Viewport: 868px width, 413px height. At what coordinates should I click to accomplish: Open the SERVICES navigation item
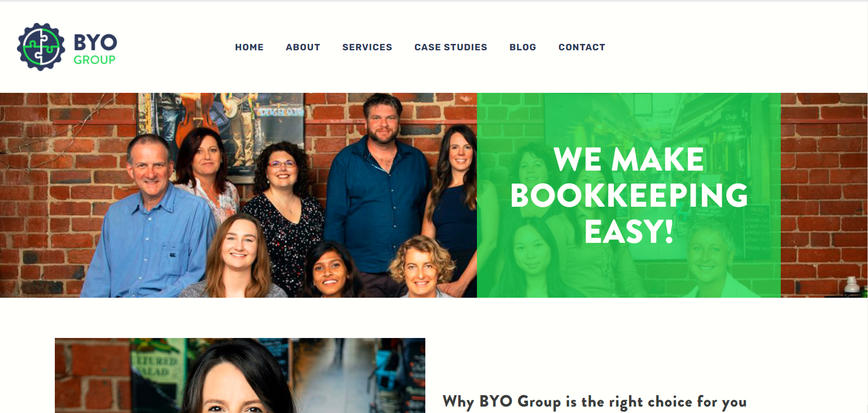(x=367, y=47)
